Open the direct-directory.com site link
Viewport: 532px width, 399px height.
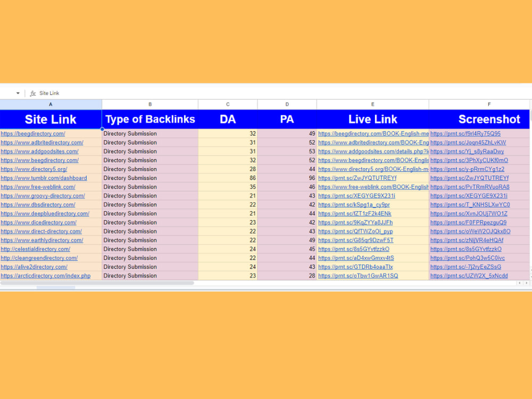point(41,231)
